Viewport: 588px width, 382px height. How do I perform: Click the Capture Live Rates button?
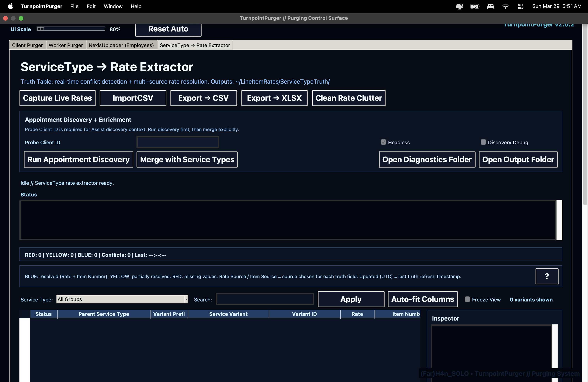[x=57, y=98]
